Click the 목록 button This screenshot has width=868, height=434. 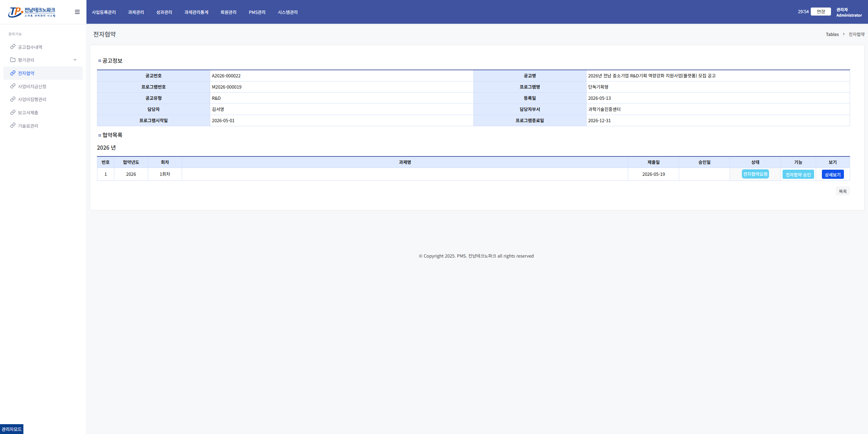[x=843, y=191]
